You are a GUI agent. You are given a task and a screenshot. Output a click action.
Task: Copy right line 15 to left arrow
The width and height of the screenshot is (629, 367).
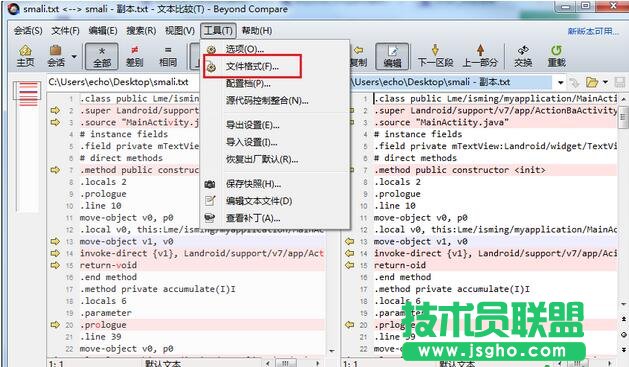[349, 265]
